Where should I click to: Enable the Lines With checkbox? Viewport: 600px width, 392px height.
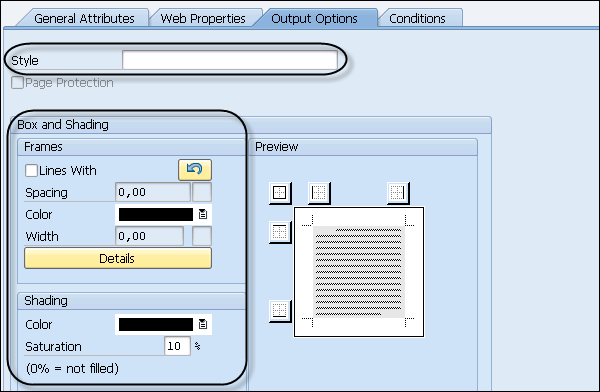click(x=31, y=170)
